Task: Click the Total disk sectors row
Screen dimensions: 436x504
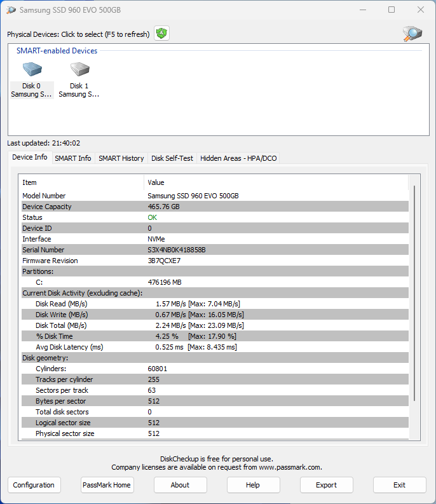Action: [x=215, y=412]
